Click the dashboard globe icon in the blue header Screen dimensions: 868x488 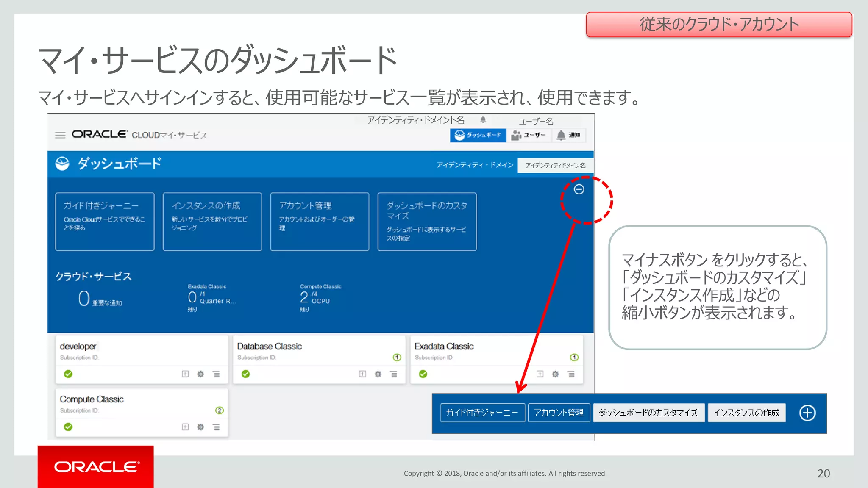coord(62,164)
